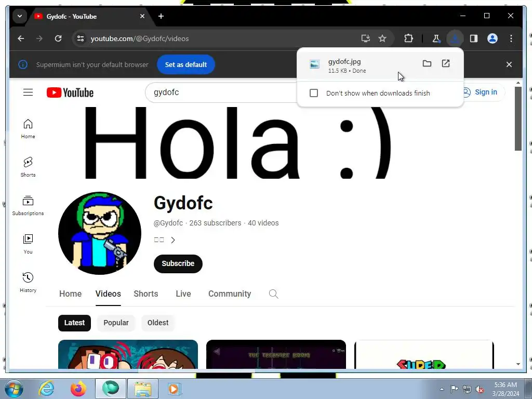This screenshot has width=532, height=399.
Task: Open Shorts in the sidebar
Action: 28,167
